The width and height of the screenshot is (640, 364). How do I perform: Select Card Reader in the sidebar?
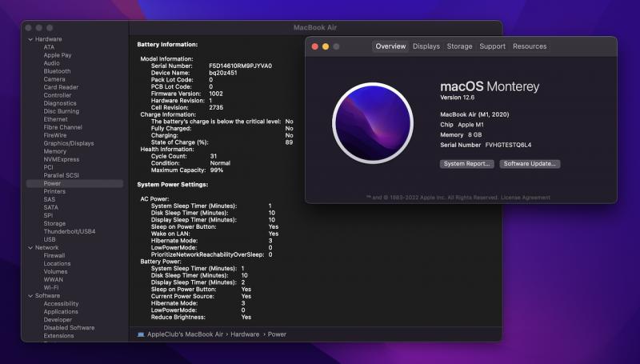coord(61,87)
